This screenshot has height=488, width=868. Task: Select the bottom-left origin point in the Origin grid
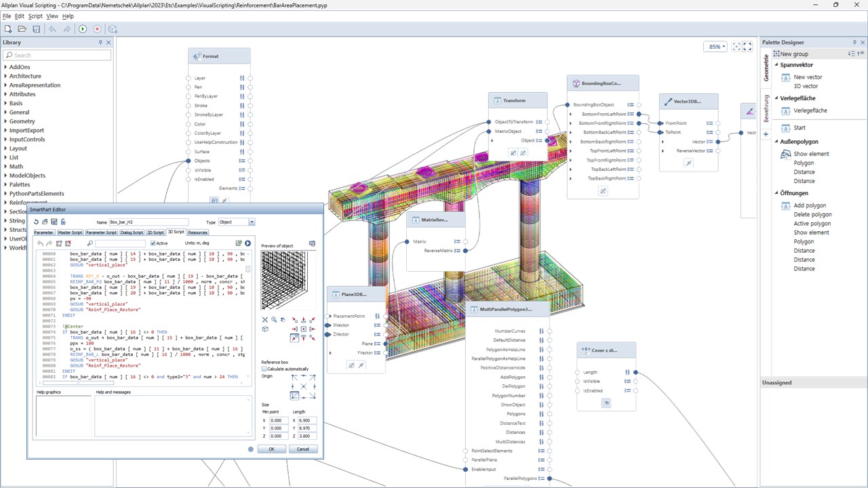point(295,395)
